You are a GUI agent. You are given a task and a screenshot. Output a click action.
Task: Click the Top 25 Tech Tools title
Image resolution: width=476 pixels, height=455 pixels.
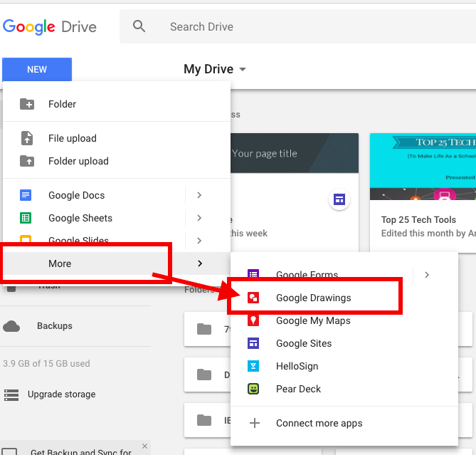pyautogui.click(x=418, y=219)
